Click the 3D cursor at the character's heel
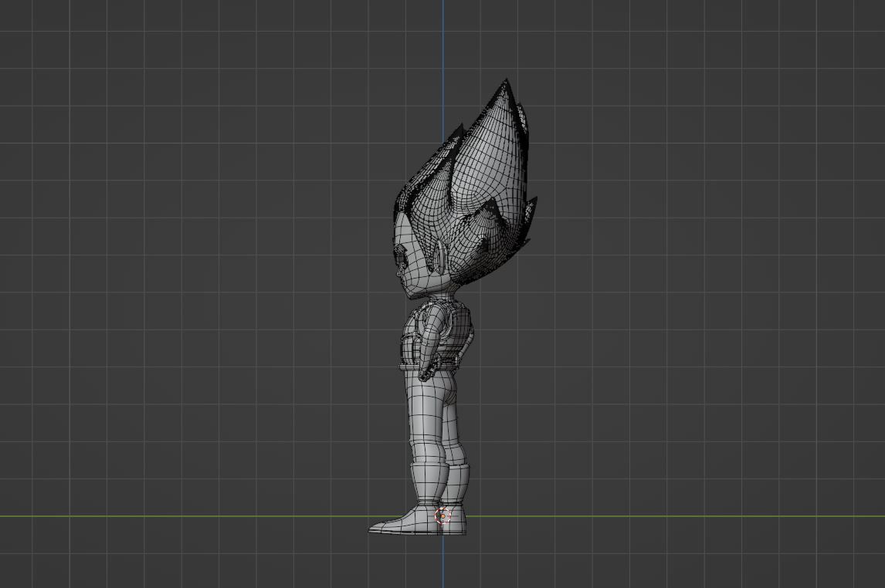The width and height of the screenshot is (885, 588). pyautogui.click(x=443, y=515)
